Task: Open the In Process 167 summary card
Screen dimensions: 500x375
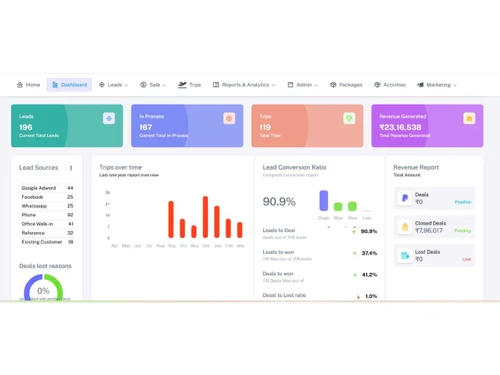Action: [187, 126]
